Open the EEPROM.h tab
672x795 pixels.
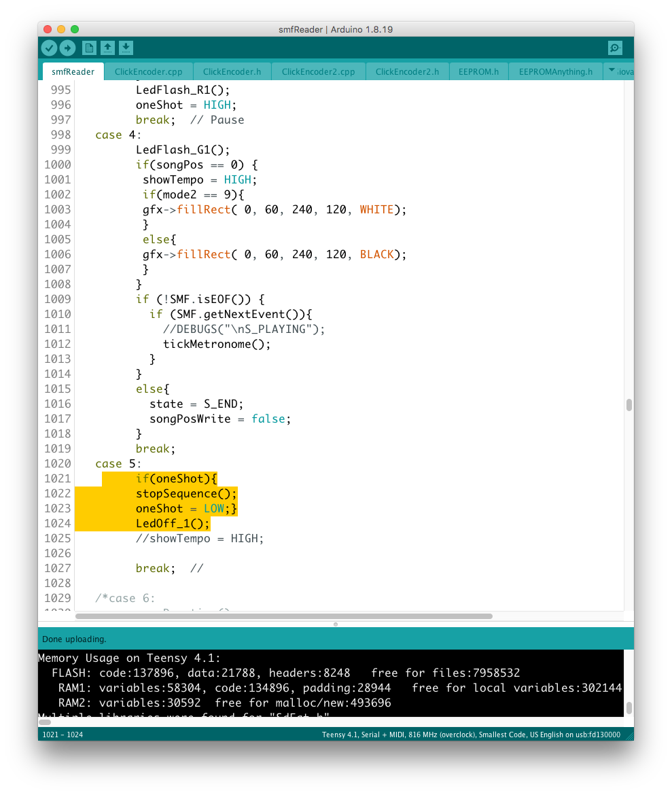pos(478,71)
